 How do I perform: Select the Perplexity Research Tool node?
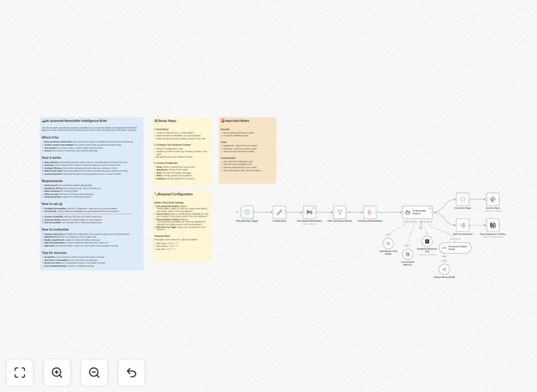(427, 241)
